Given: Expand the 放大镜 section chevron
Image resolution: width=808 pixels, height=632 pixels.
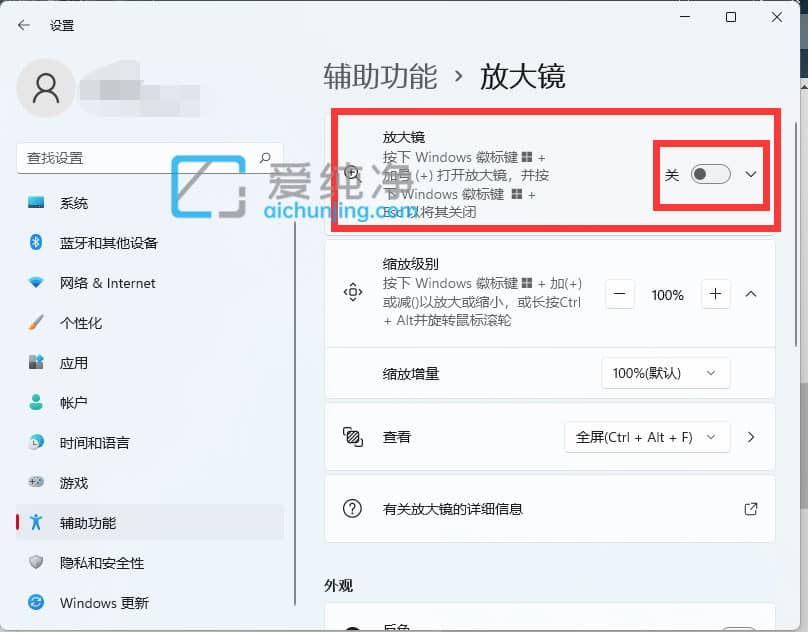Looking at the screenshot, I should pyautogui.click(x=751, y=174).
